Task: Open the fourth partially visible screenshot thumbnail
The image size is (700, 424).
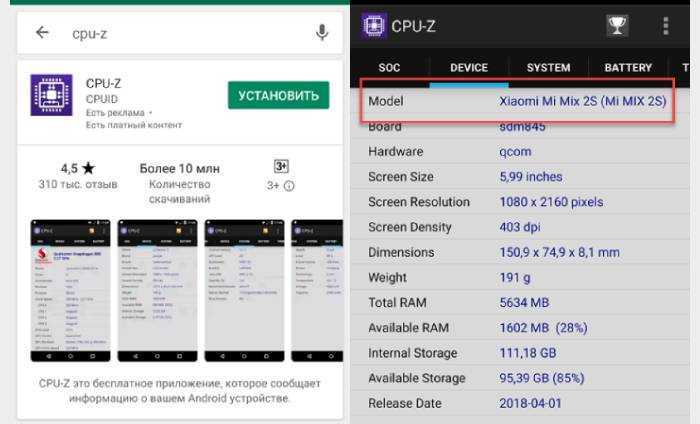Action: point(317,290)
